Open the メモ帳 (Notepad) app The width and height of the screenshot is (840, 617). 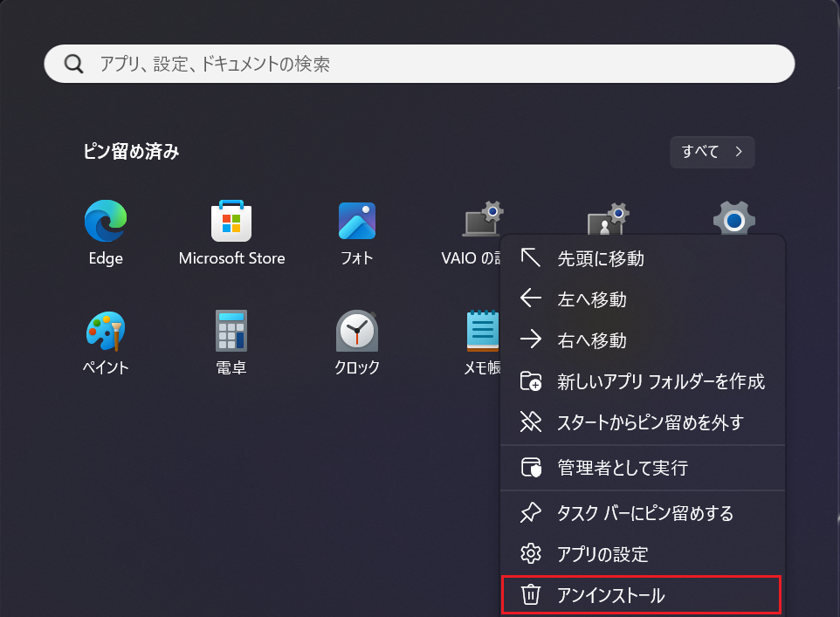tap(481, 332)
